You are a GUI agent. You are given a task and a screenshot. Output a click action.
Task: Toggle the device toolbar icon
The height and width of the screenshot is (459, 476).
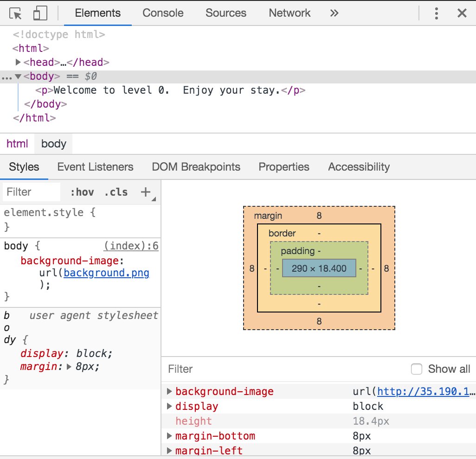[40, 13]
